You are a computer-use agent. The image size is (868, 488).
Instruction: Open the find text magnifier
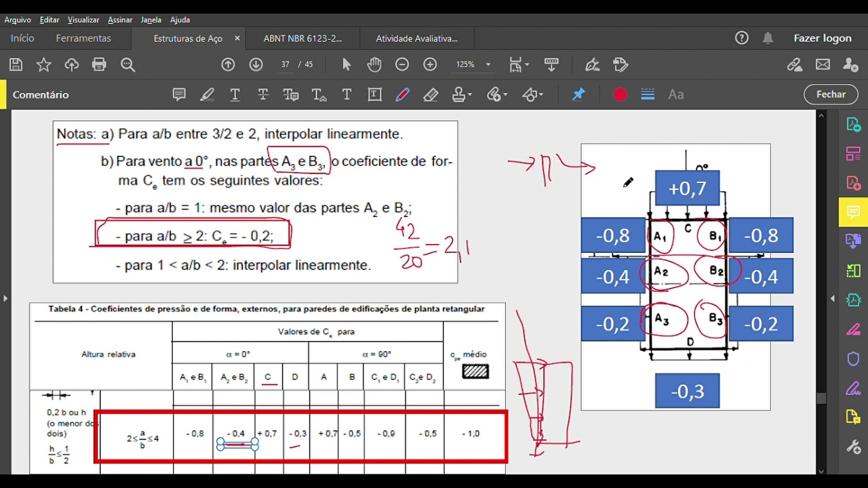click(127, 65)
